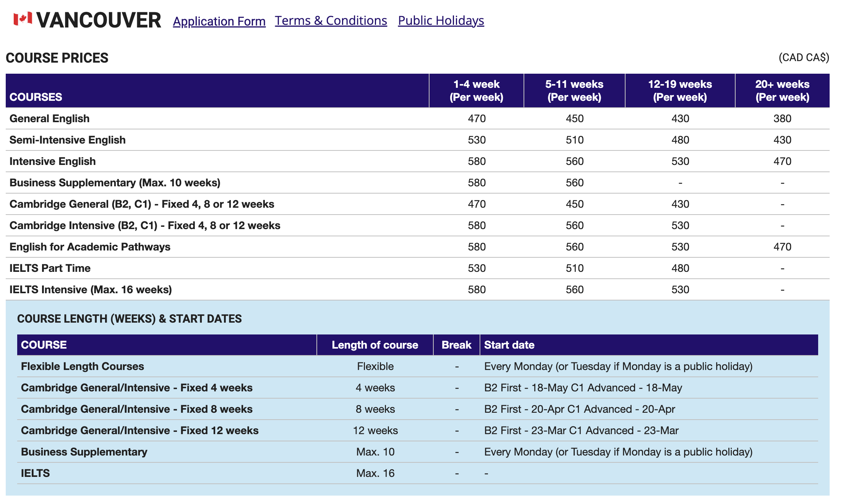
Task: Click the (CAD CA$) currency label
Action: (x=804, y=58)
